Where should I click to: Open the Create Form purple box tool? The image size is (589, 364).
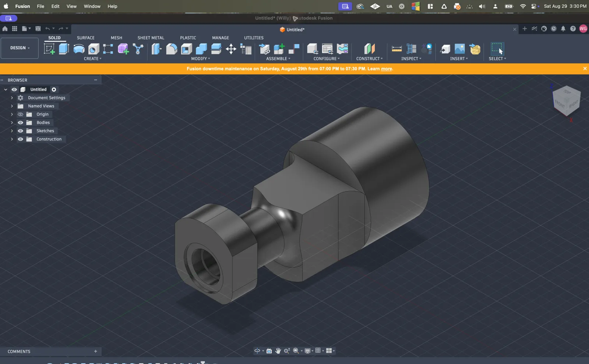123,49
